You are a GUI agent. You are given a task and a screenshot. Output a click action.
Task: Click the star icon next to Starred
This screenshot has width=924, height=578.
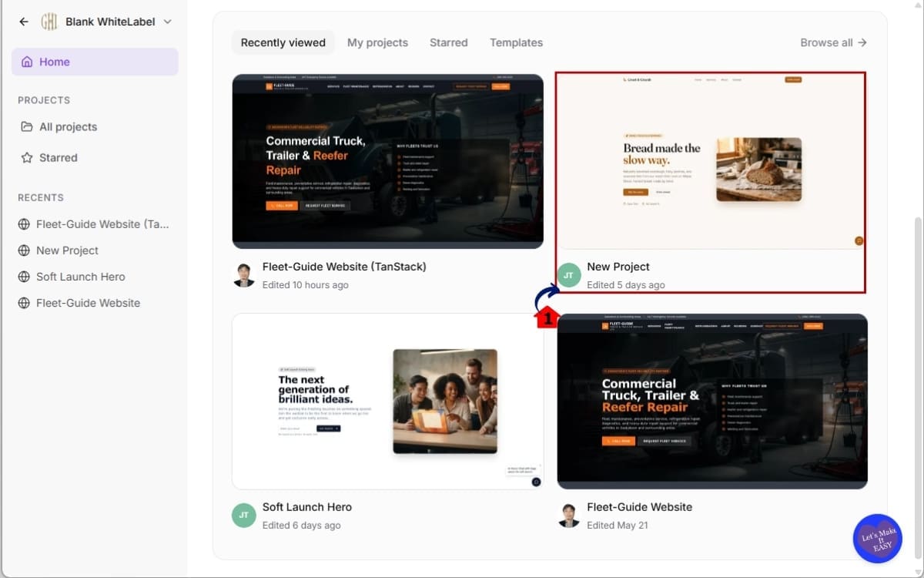(x=27, y=157)
